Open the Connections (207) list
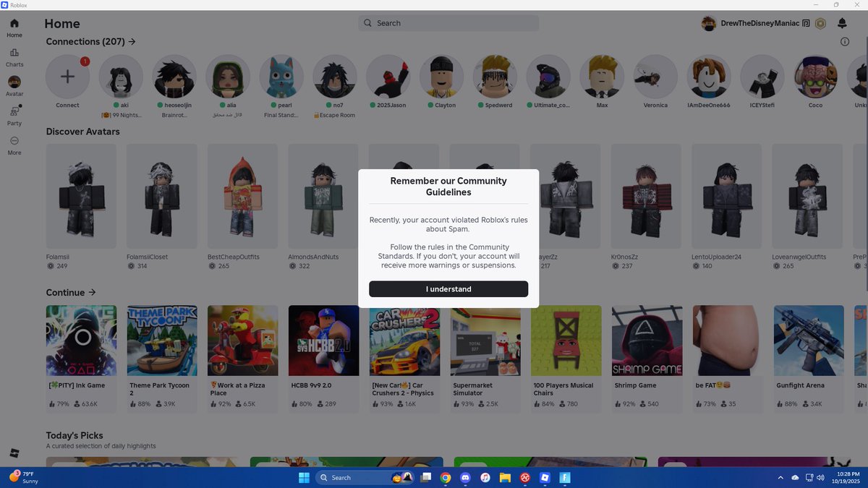Screen dimensions: 868x488 coord(91,42)
